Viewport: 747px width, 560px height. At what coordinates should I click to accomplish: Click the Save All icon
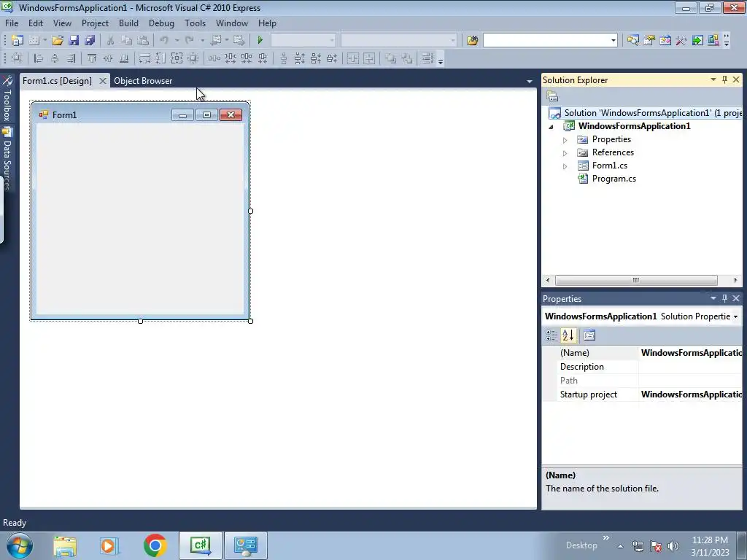[x=90, y=41]
